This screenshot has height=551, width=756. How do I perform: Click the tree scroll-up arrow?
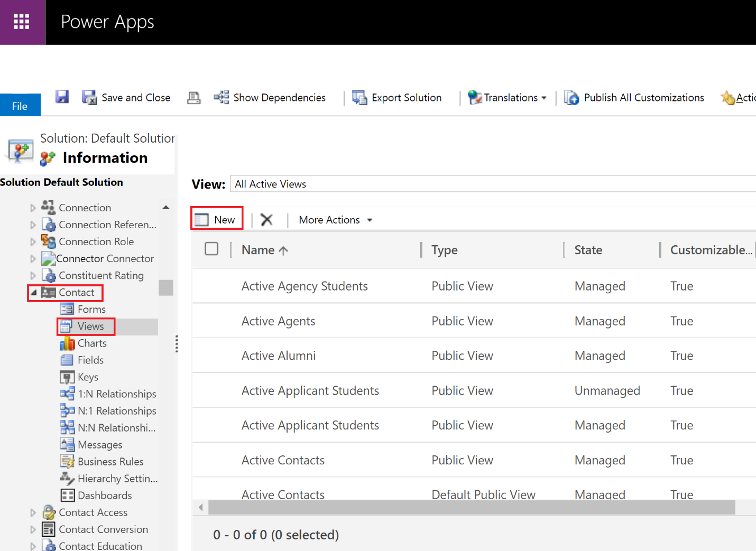coord(166,208)
